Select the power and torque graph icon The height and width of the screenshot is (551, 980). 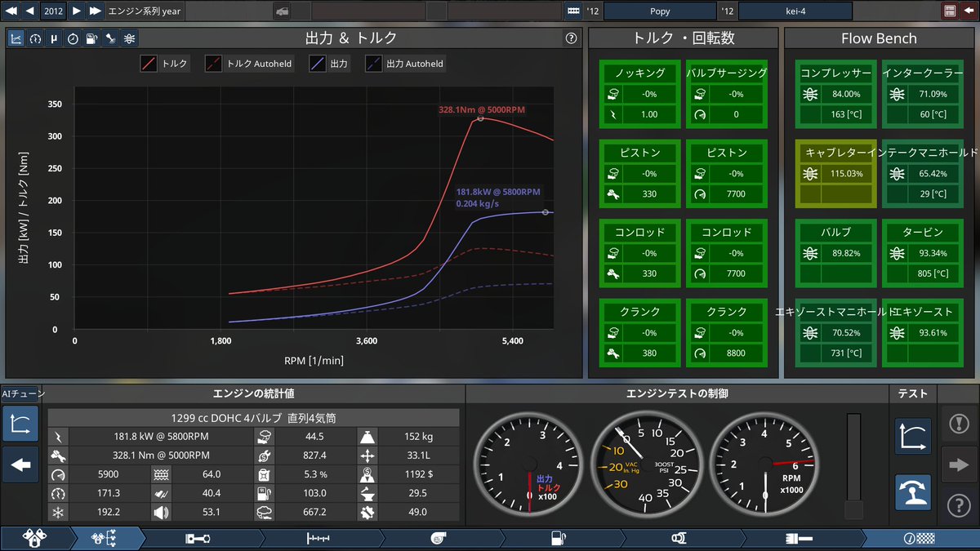click(x=16, y=38)
